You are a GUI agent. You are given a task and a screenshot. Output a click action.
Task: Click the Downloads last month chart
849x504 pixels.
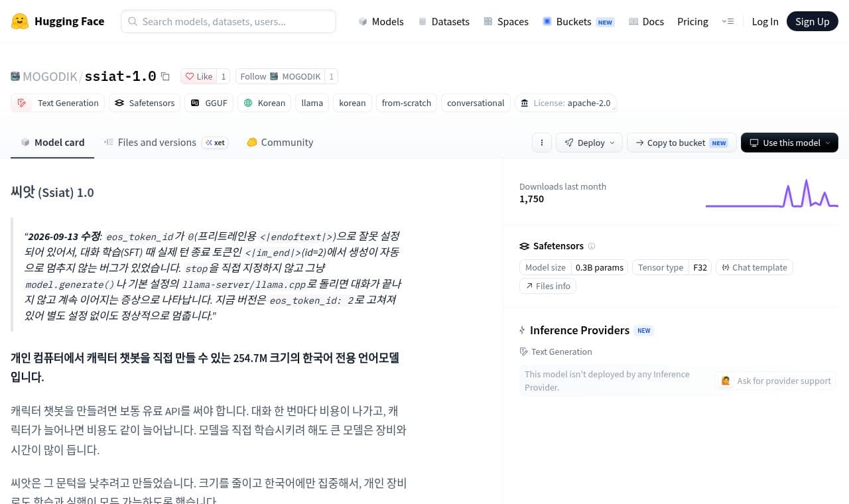(x=772, y=194)
